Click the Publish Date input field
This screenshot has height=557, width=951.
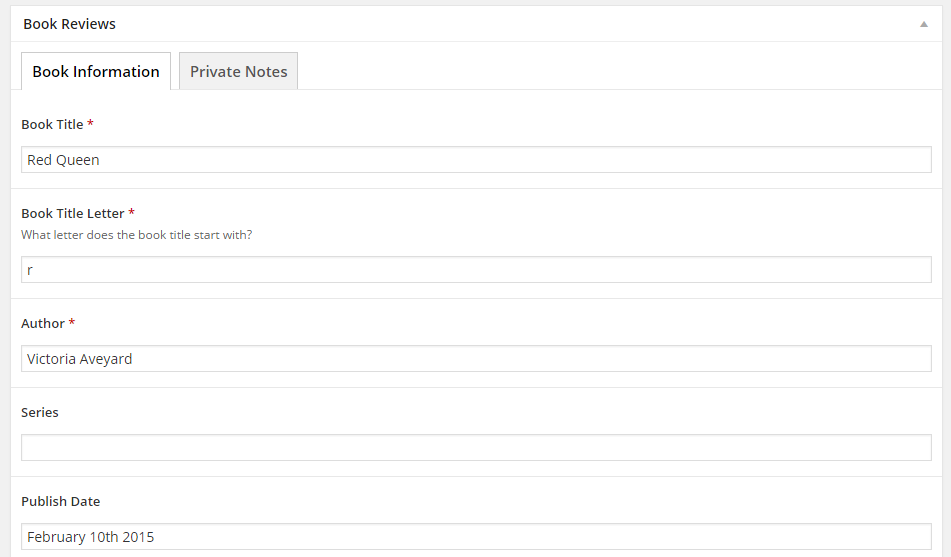476,537
